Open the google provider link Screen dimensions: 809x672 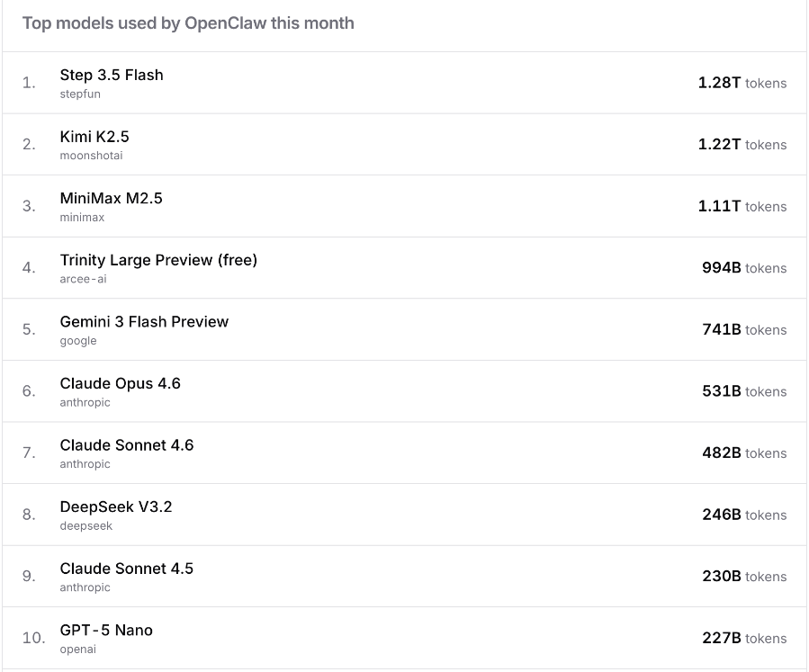point(78,341)
